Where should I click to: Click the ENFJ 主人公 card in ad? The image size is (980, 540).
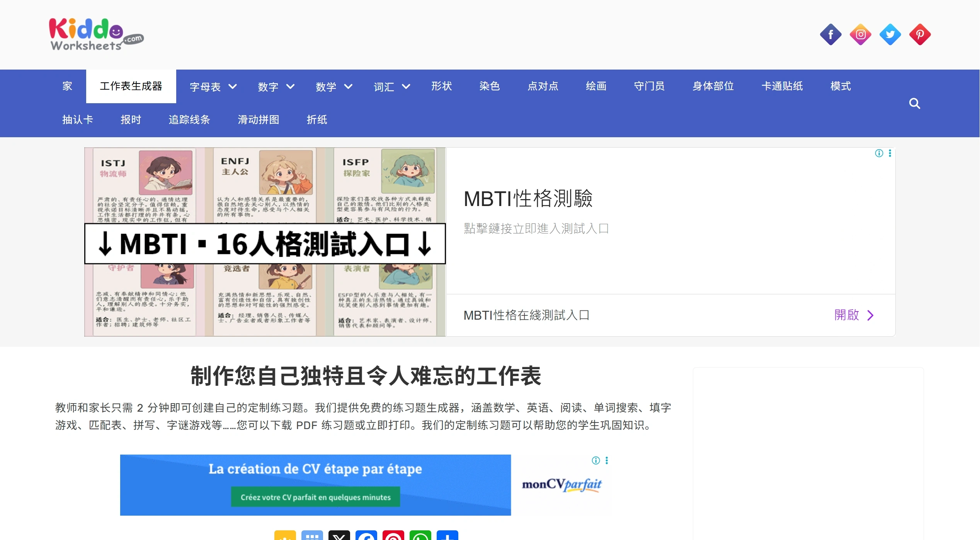tap(265, 185)
